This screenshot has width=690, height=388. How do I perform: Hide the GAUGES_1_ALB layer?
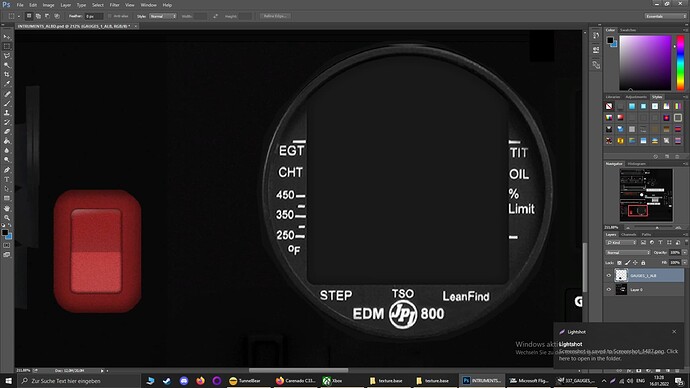[609, 276]
